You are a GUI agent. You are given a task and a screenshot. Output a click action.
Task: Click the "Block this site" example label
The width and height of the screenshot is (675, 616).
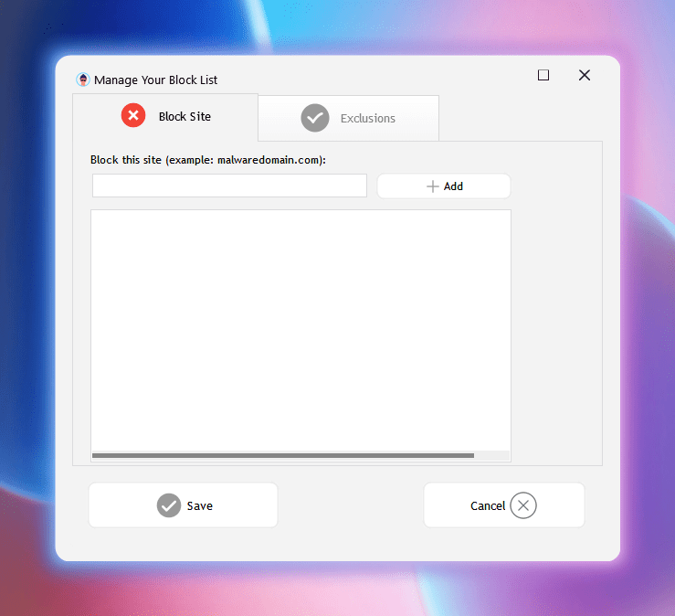point(208,160)
